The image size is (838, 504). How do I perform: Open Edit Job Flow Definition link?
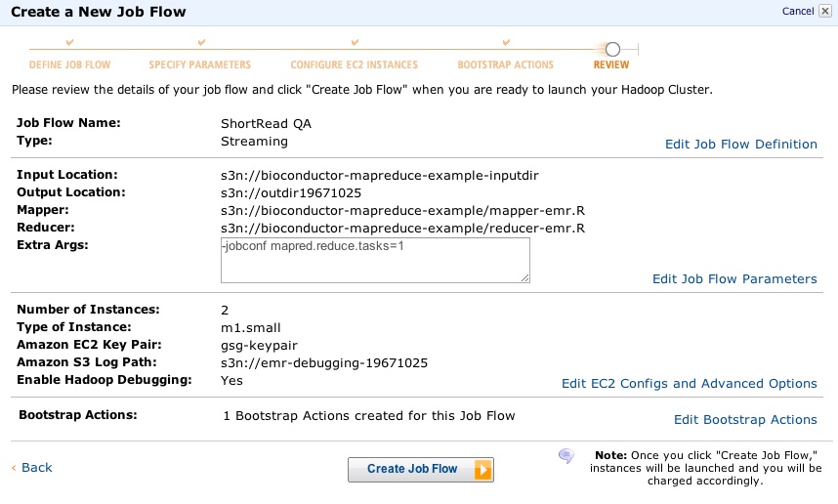(x=740, y=145)
